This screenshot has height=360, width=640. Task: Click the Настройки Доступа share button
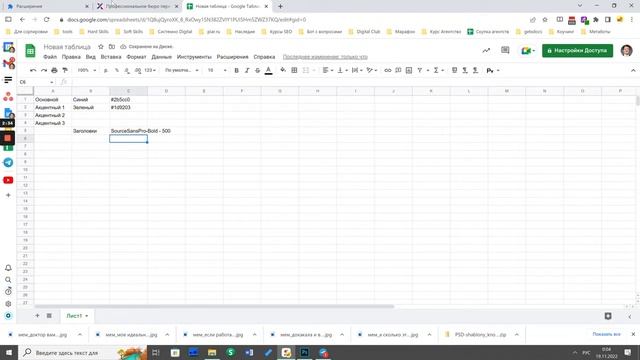coord(577,51)
